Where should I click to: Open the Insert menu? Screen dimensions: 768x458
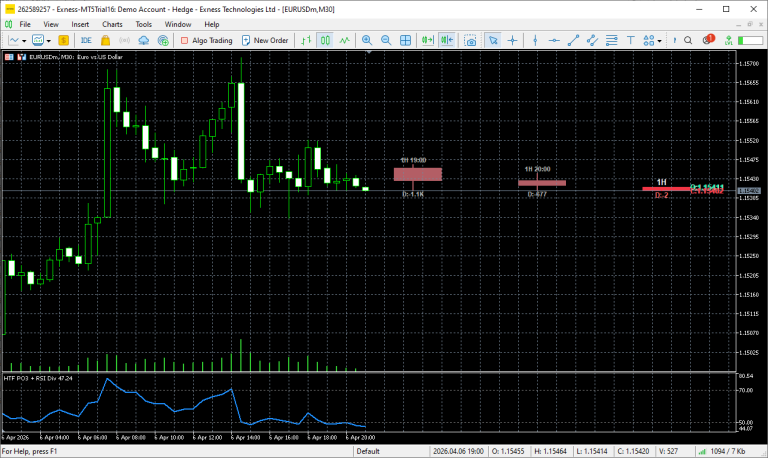coord(80,24)
